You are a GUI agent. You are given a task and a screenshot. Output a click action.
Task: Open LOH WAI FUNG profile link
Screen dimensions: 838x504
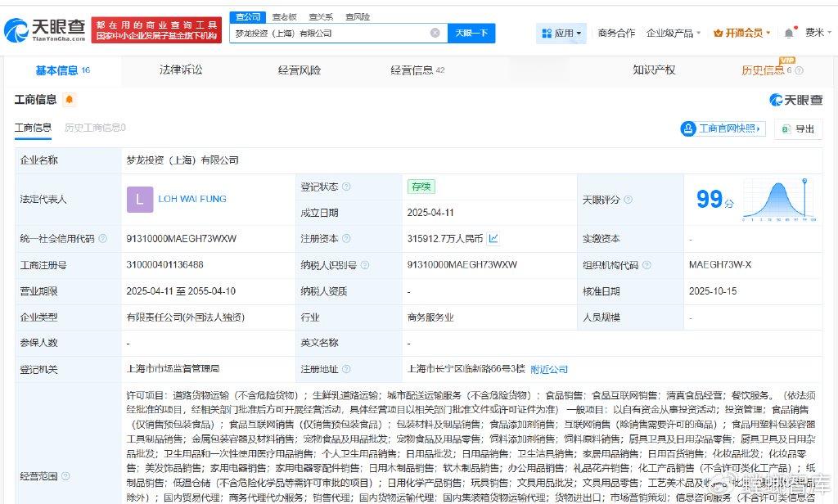[192, 199]
